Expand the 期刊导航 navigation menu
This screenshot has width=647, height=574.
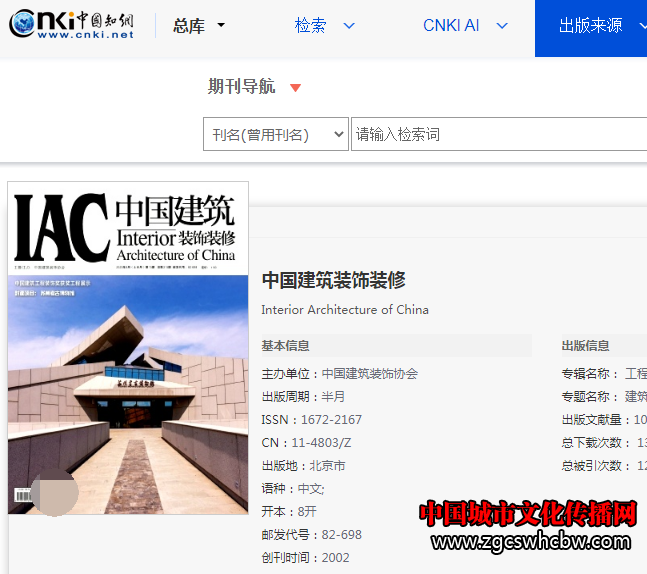(x=241, y=87)
